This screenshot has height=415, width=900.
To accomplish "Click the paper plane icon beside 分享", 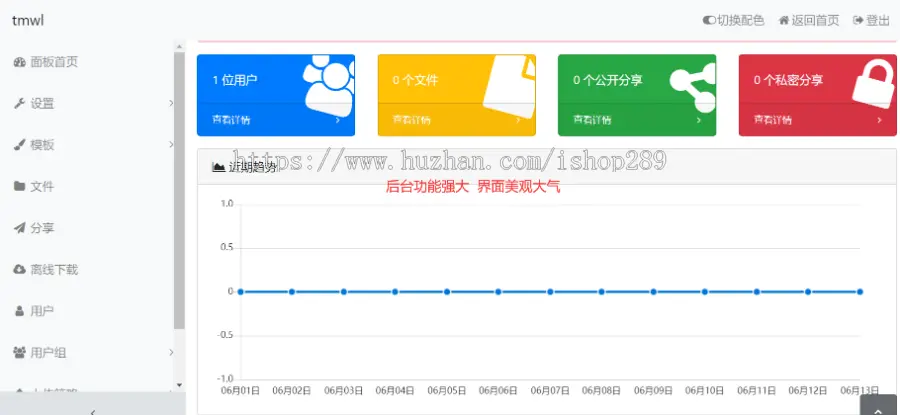I will (20, 228).
